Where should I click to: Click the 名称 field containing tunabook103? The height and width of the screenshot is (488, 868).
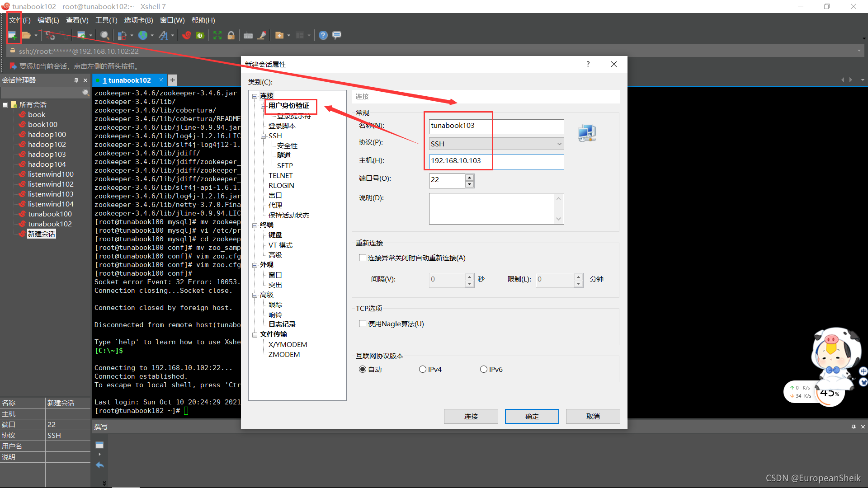[496, 126]
